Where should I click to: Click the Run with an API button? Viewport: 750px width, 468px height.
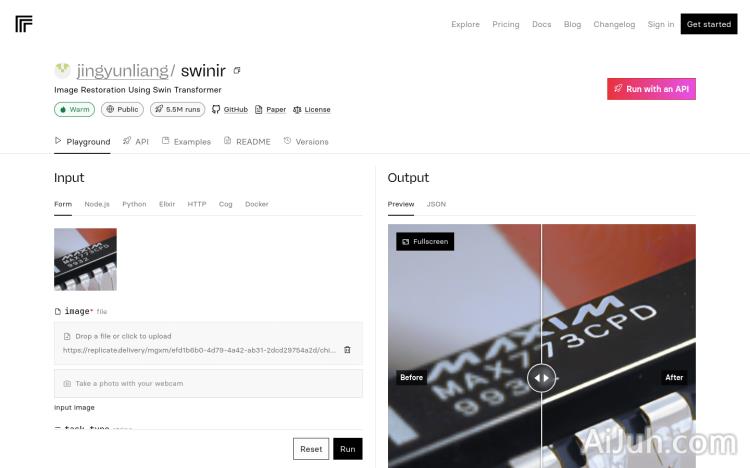coord(651,89)
